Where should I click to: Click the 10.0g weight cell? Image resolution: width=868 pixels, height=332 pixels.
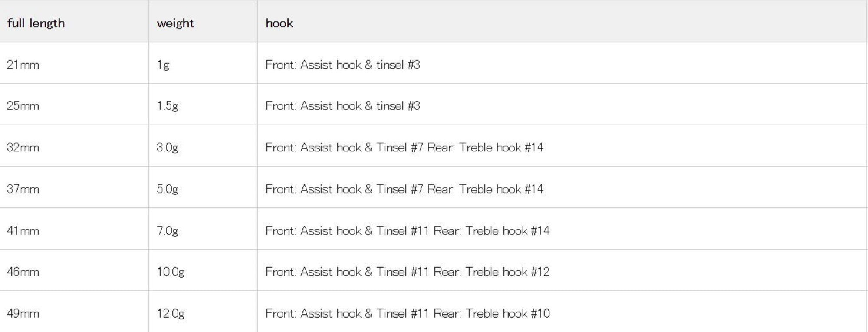(171, 272)
